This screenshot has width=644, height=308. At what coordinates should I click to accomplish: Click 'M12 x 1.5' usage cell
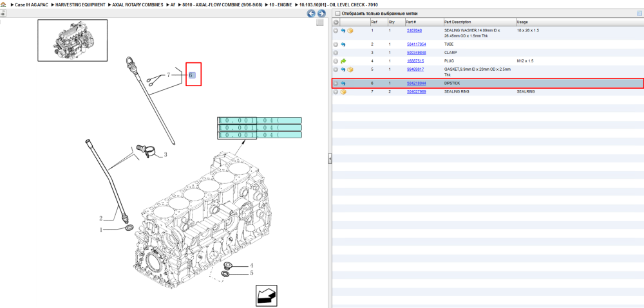(x=525, y=61)
